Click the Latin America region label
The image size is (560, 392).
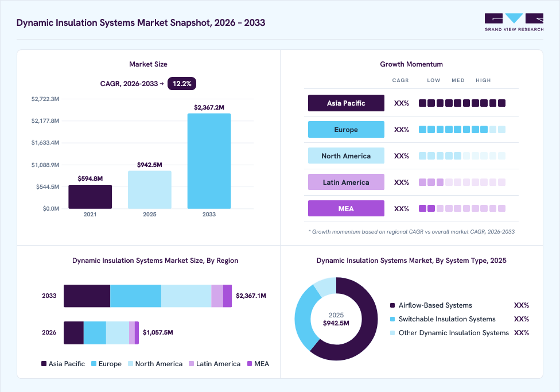coord(346,183)
